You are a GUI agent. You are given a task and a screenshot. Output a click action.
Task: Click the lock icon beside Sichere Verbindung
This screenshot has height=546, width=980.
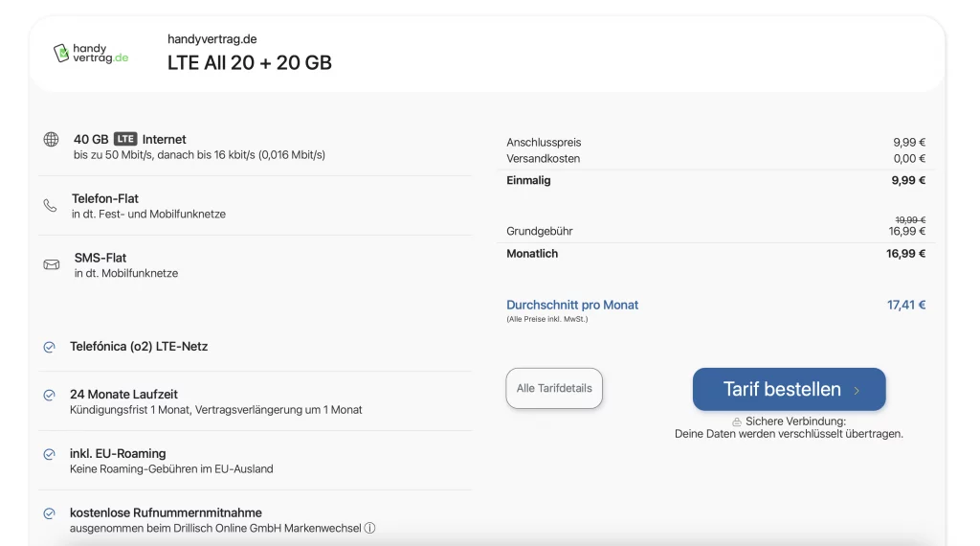737,421
